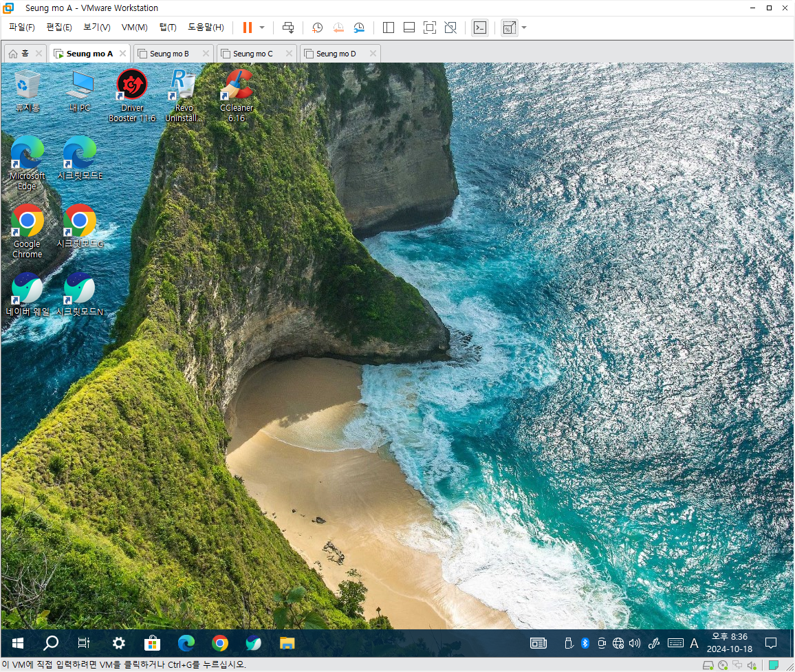Select 시크릿모드E desktop shortcut

[x=80, y=158]
